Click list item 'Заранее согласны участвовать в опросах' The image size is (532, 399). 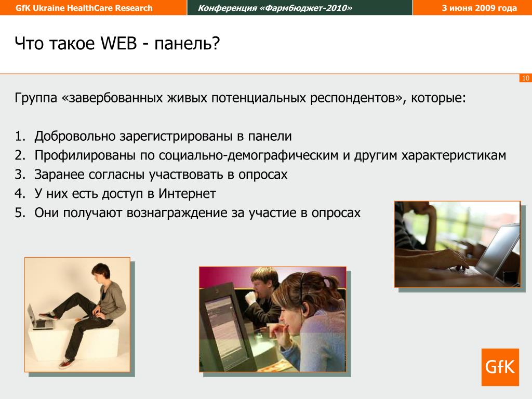tap(151, 175)
